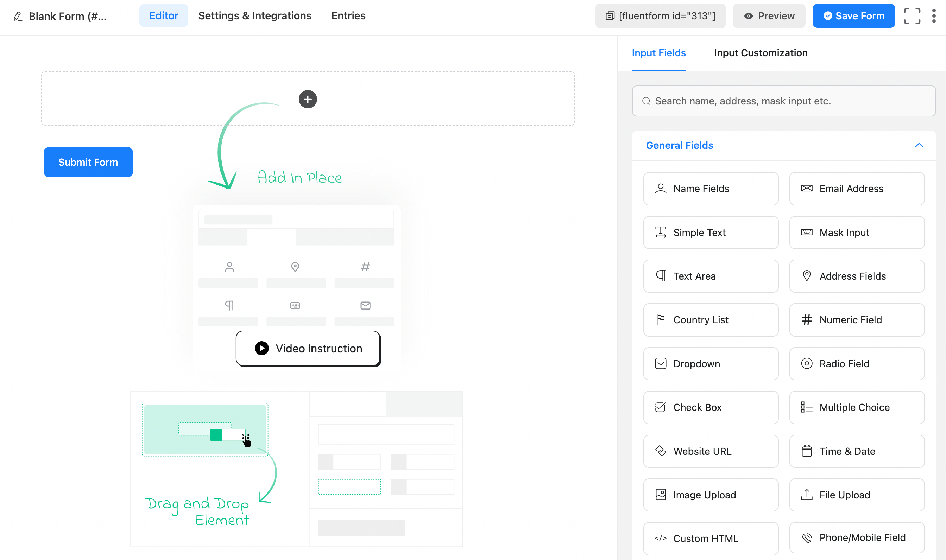Click the Country List label
Screen dimensions: 946x560
coord(701,320)
